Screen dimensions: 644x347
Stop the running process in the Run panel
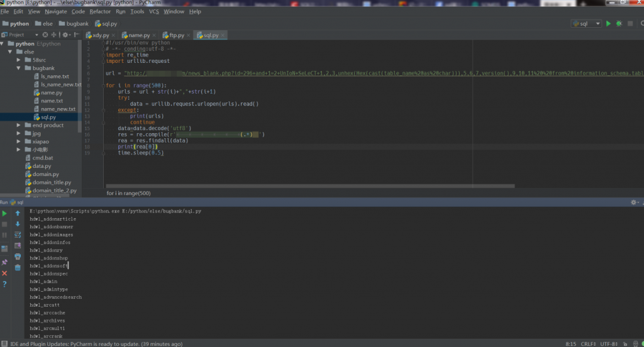pyautogui.click(x=4, y=224)
